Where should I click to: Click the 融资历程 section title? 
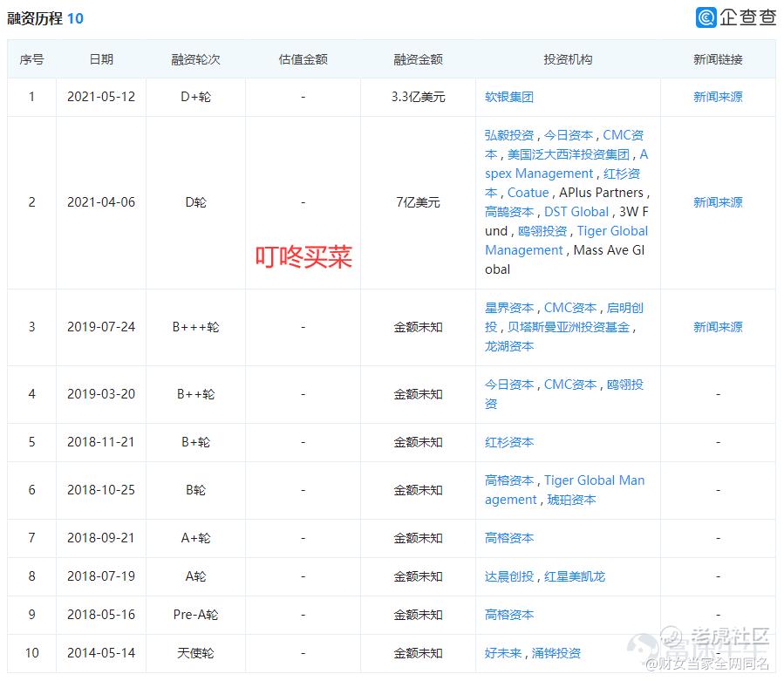click(x=35, y=18)
